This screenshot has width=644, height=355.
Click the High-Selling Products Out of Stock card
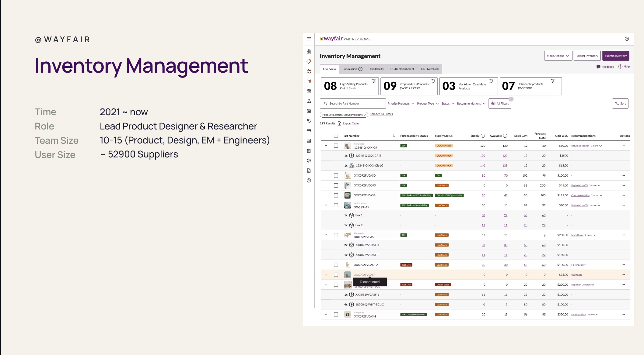[x=350, y=86]
